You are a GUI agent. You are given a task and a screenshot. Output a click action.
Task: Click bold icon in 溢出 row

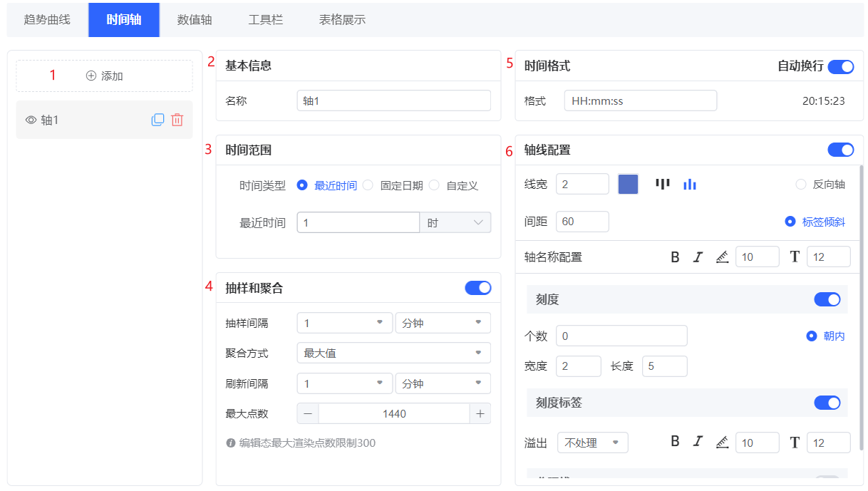(675, 442)
